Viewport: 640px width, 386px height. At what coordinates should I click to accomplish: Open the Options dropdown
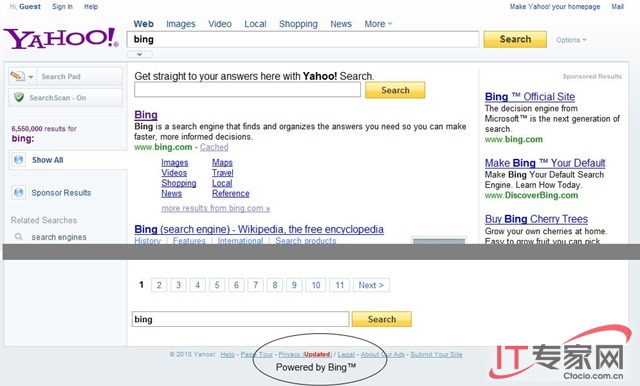pyautogui.click(x=571, y=40)
